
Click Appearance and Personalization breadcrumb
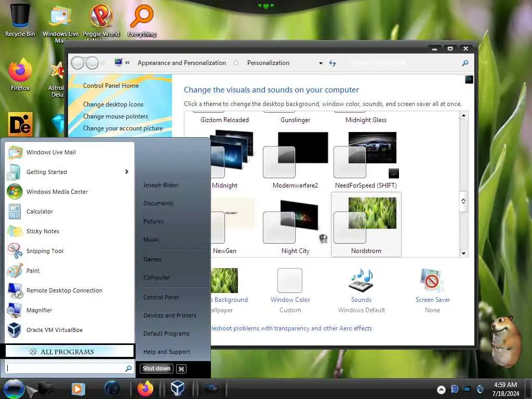tap(181, 63)
